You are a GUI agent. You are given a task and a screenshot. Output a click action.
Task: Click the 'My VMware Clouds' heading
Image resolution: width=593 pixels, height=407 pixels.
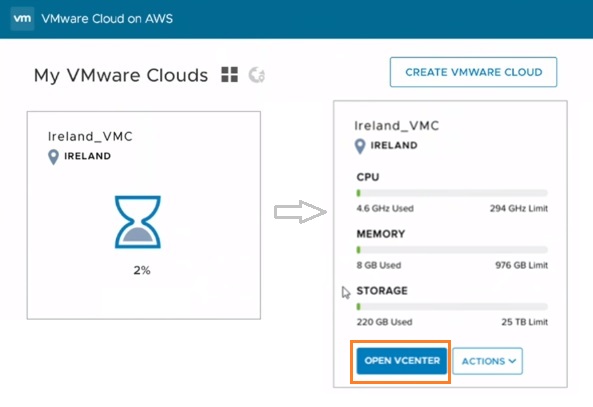(121, 75)
